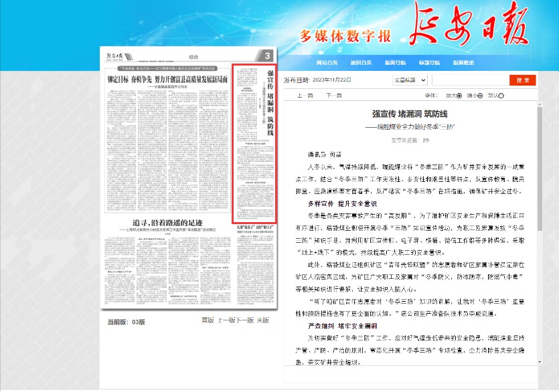Click the page number 3 badge on newspaper
The width and height of the screenshot is (559, 392).
pos(267,56)
